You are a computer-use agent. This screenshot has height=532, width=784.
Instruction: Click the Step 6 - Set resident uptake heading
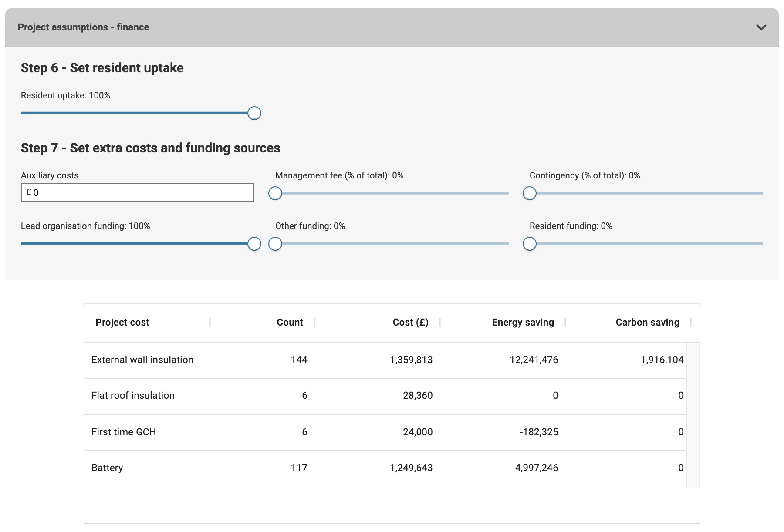click(x=102, y=68)
